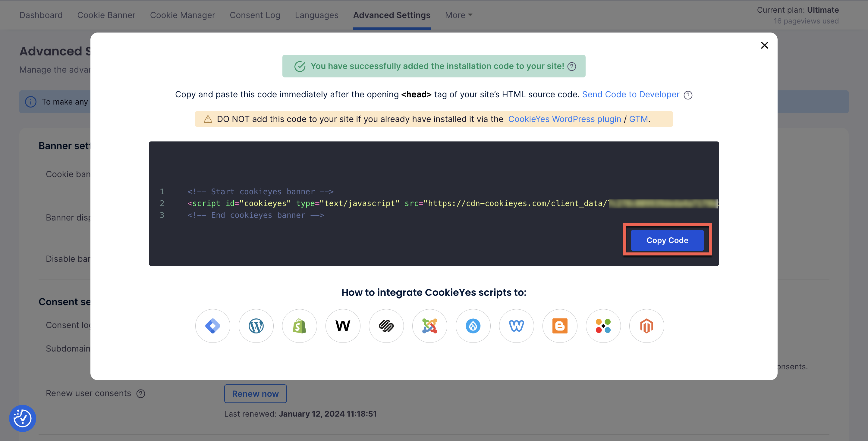868x441 pixels.
Task: Open the four-colored-dots platform integration icon
Action: (x=603, y=326)
